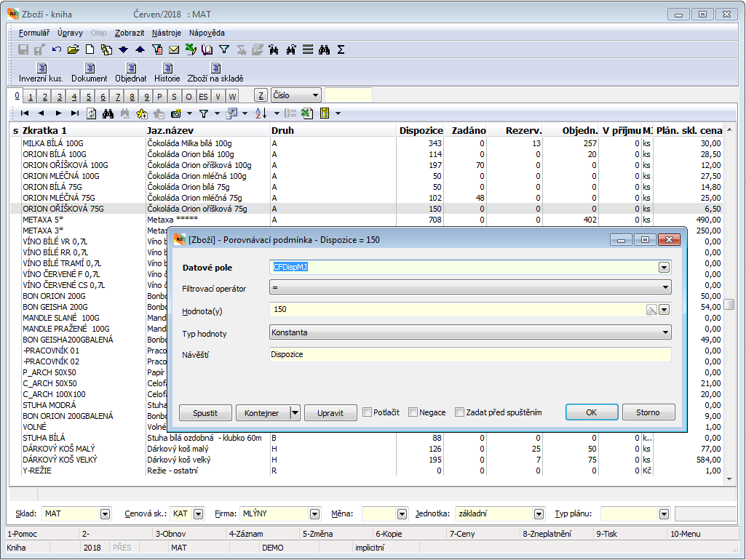Viewport: 746px width, 560px height.
Task: Click the envelope mail icon in toolbar
Action: [x=174, y=50]
